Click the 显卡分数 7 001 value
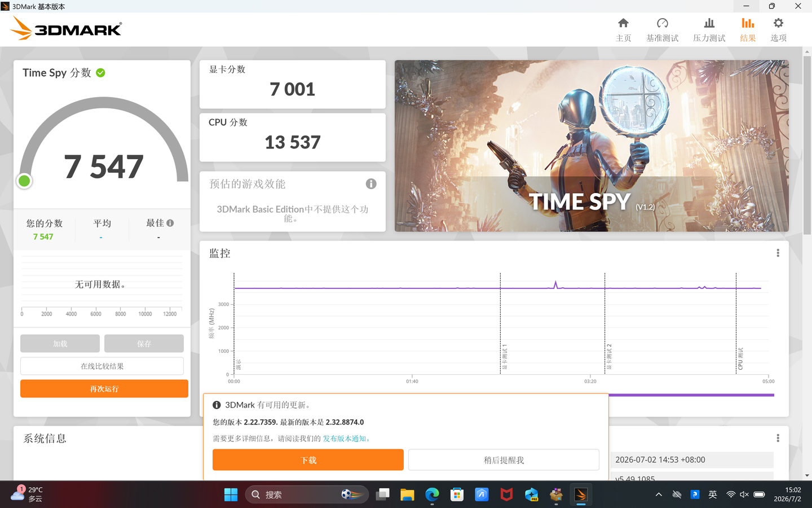The image size is (812, 508). [x=292, y=89]
